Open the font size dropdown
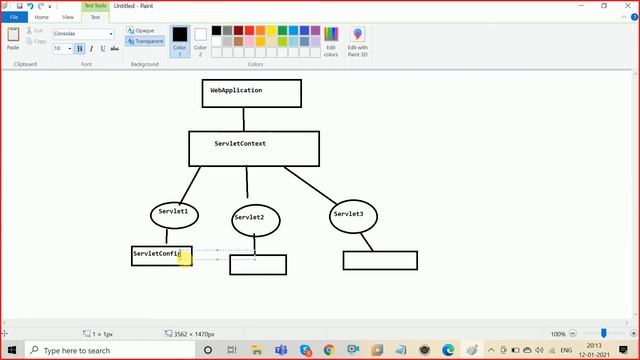The width and height of the screenshot is (640, 360). pyautogui.click(x=69, y=49)
